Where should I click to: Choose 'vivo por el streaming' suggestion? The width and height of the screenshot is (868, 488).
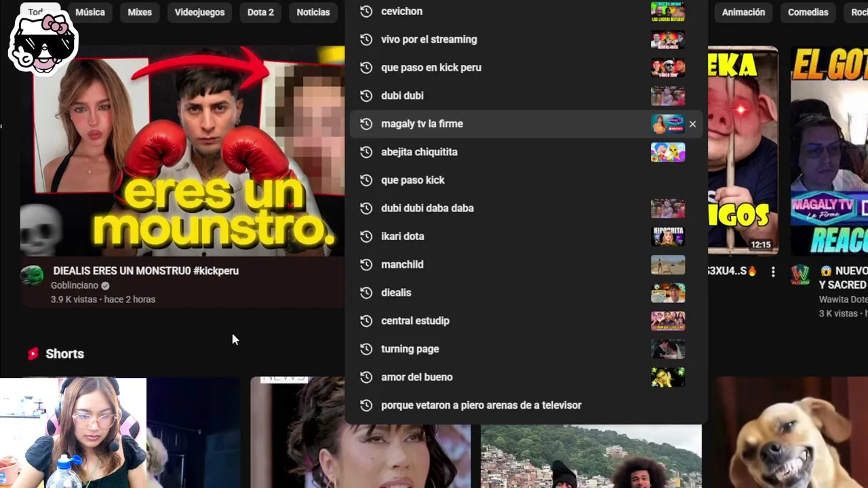pyautogui.click(x=526, y=39)
